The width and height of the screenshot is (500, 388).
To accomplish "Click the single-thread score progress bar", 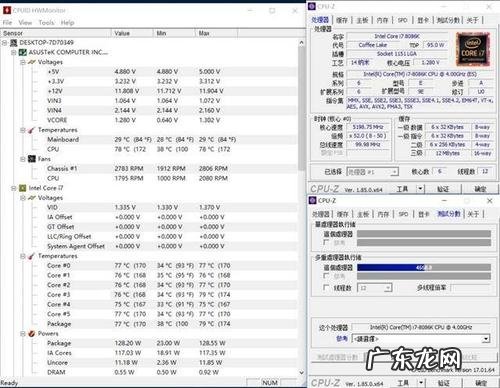I will [424, 234].
